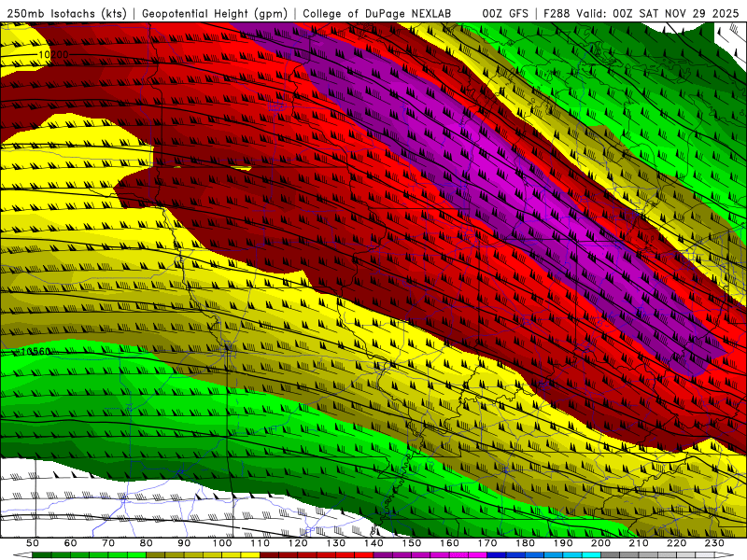
Task: Select the bright red swatch just before 140
Action: click(x=364, y=555)
